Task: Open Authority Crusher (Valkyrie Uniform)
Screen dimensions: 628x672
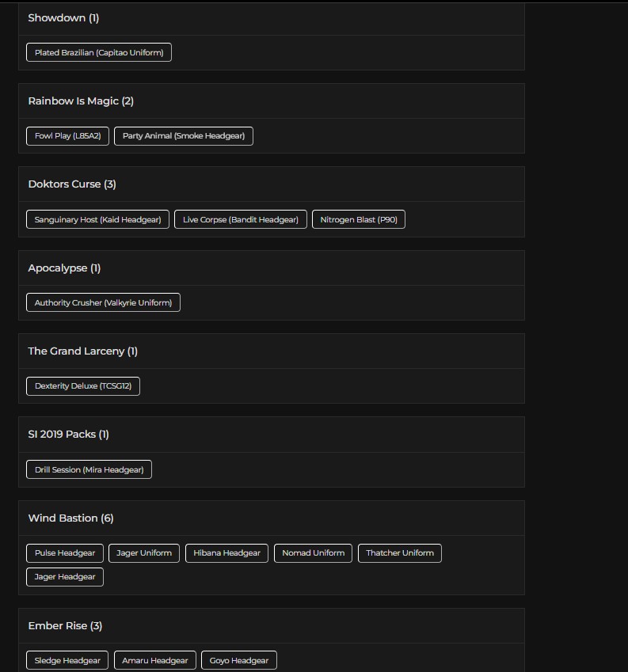Action: [103, 302]
